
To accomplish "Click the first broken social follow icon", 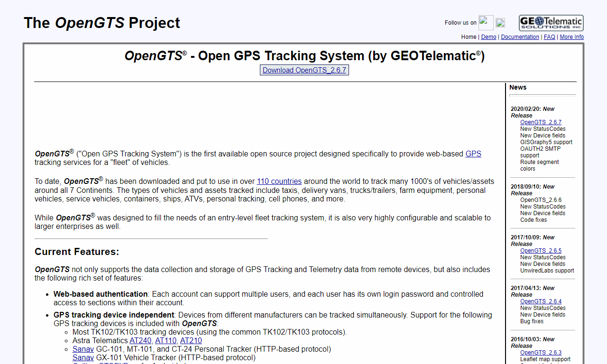I will [x=486, y=23].
